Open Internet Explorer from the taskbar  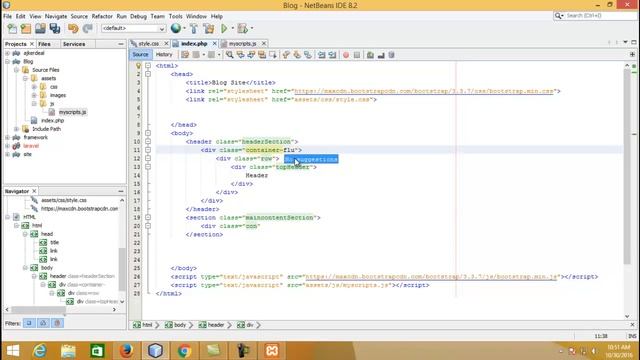coord(39,351)
